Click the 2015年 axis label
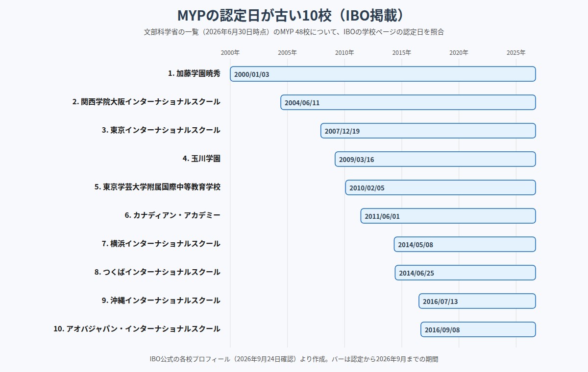The width and height of the screenshot is (588, 372). click(402, 52)
